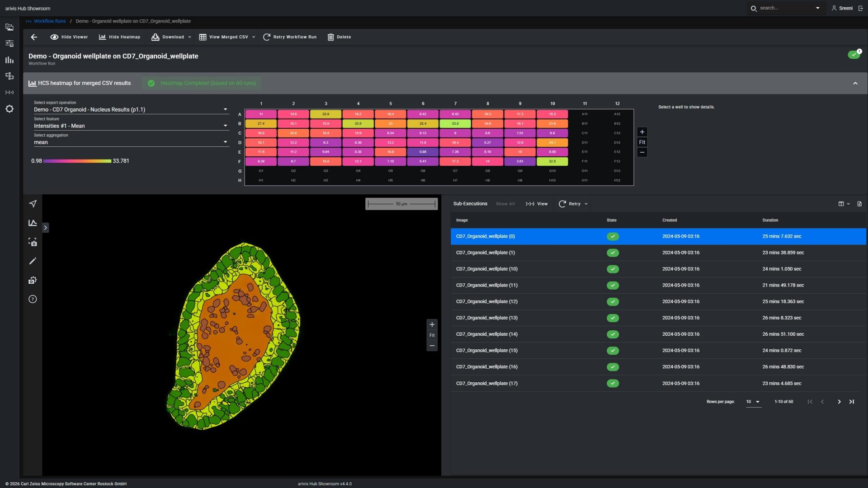The height and width of the screenshot is (488, 868).
Task: Click the back arrow icon
Action: pos(34,37)
